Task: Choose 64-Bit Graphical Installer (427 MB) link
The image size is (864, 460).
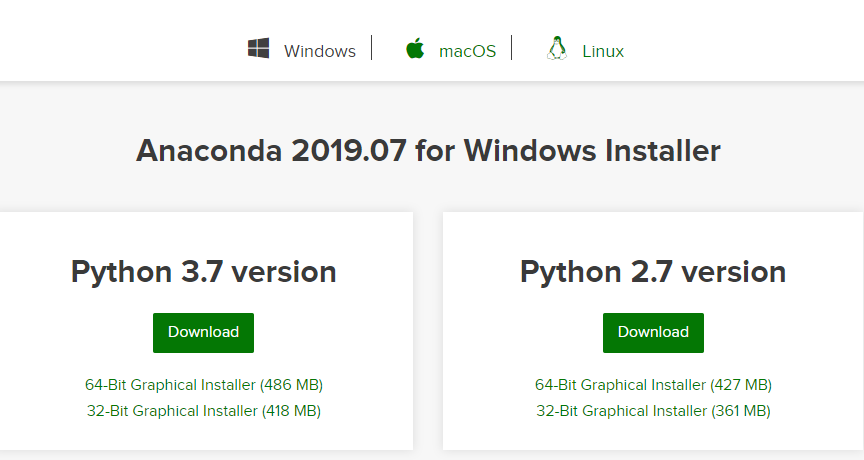Action: pyautogui.click(x=653, y=384)
